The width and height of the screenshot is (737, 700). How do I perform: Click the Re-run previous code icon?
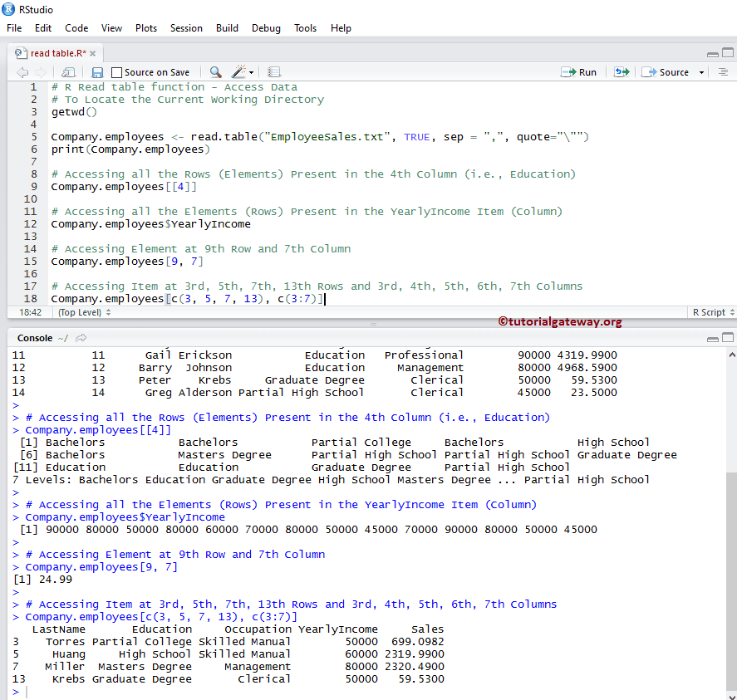(621, 72)
